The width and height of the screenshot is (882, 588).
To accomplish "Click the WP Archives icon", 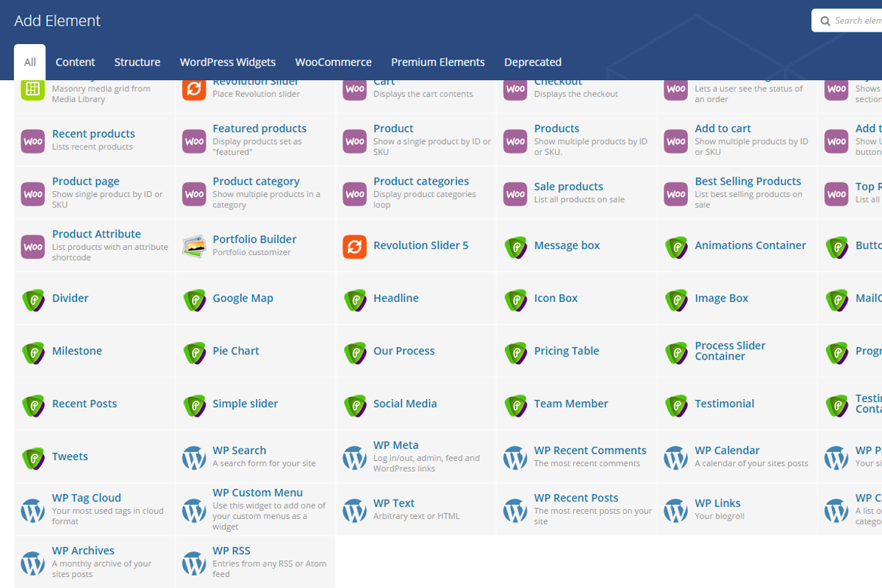I will 33,563.
